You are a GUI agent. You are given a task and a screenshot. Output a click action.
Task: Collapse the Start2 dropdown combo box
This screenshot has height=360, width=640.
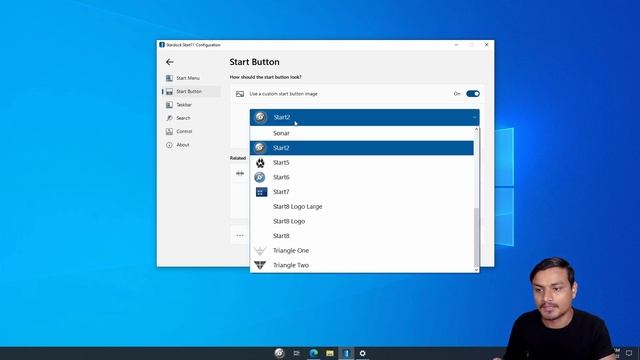click(364, 118)
